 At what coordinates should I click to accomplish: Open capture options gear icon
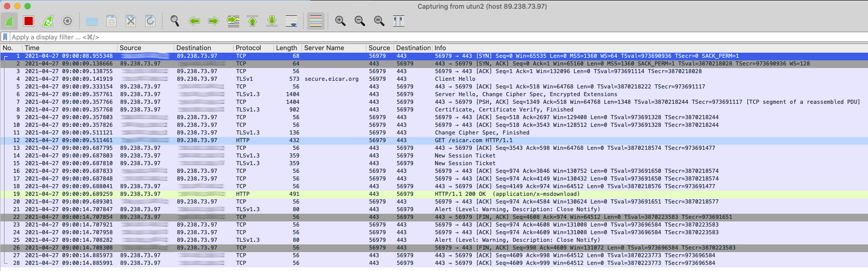pyautogui.click(x=67, y=21)
